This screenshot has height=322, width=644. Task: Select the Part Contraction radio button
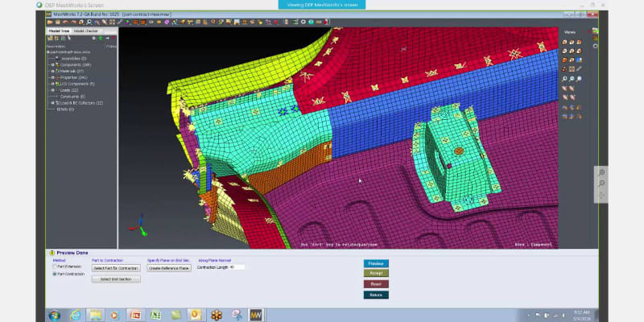(x=55, y=275)
